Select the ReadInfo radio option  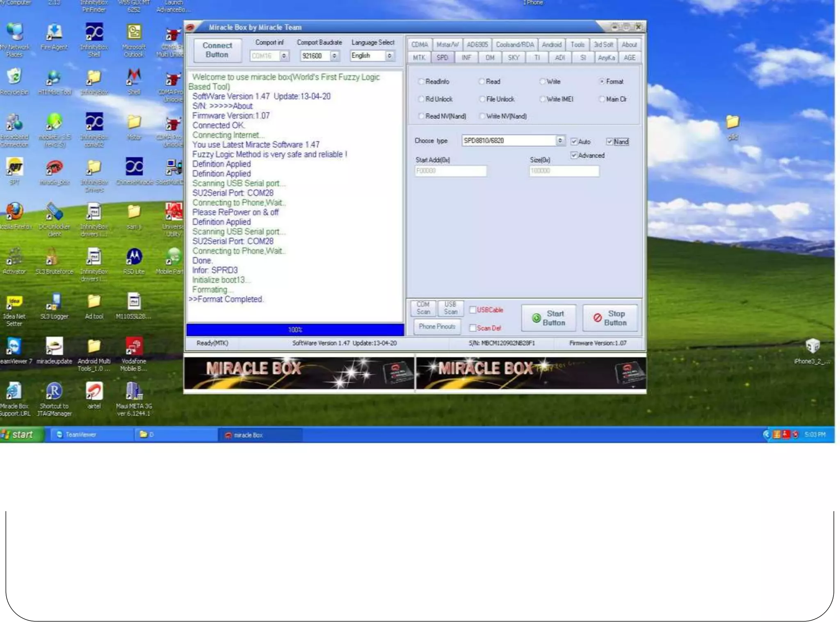421,82
